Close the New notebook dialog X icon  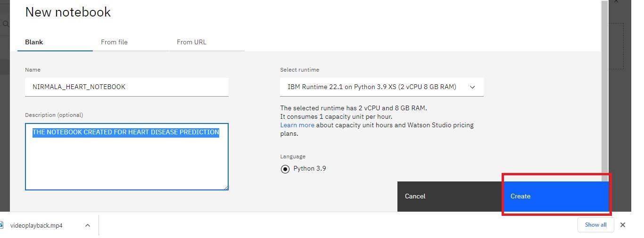616,1
